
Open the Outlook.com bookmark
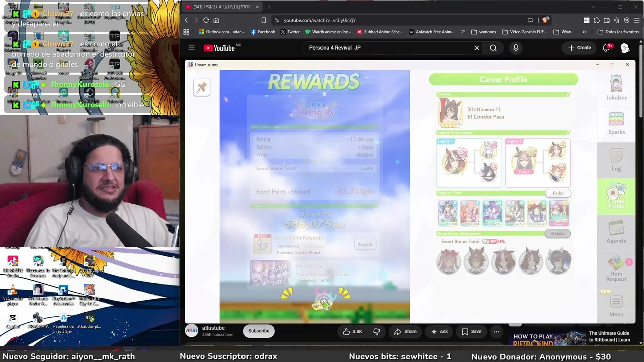click(x=221, y=32)
